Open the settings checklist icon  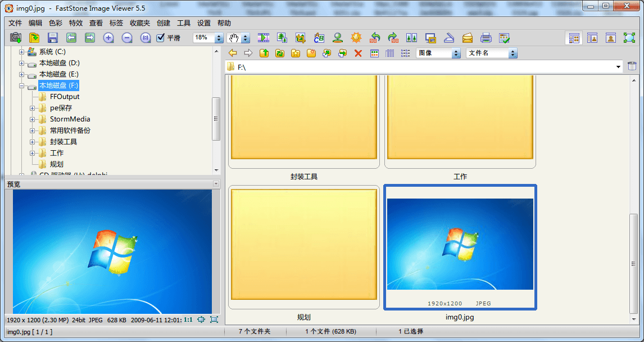coord(505,38)
